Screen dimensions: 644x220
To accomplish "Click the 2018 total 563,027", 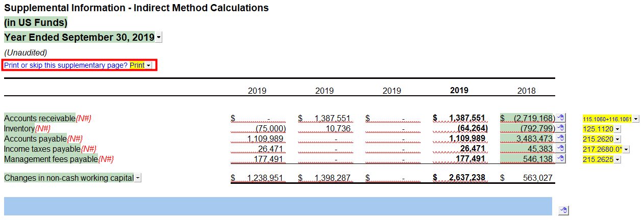I will click(x=538, y=178).
